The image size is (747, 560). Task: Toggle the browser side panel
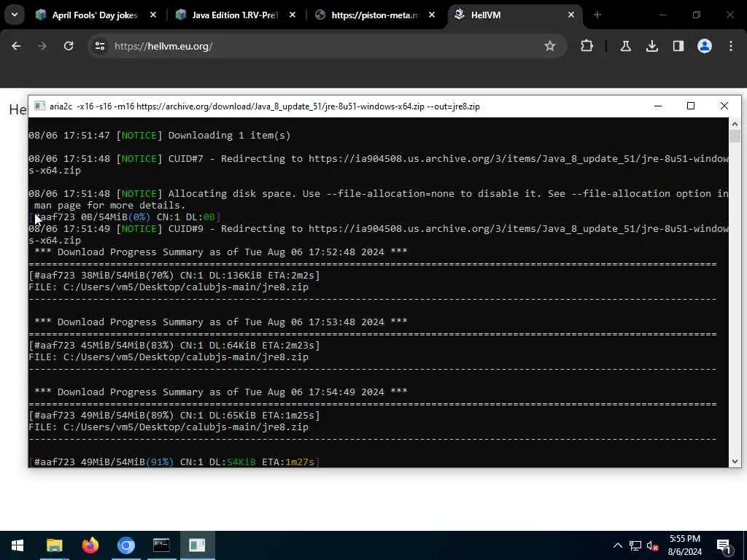click(x=678, y=46)
